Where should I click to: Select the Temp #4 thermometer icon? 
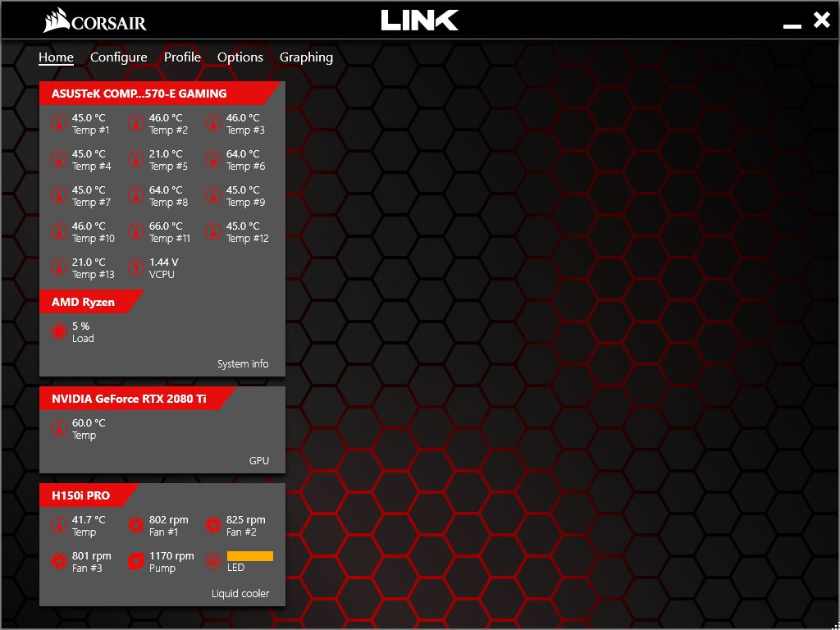(x=59, y=160)
